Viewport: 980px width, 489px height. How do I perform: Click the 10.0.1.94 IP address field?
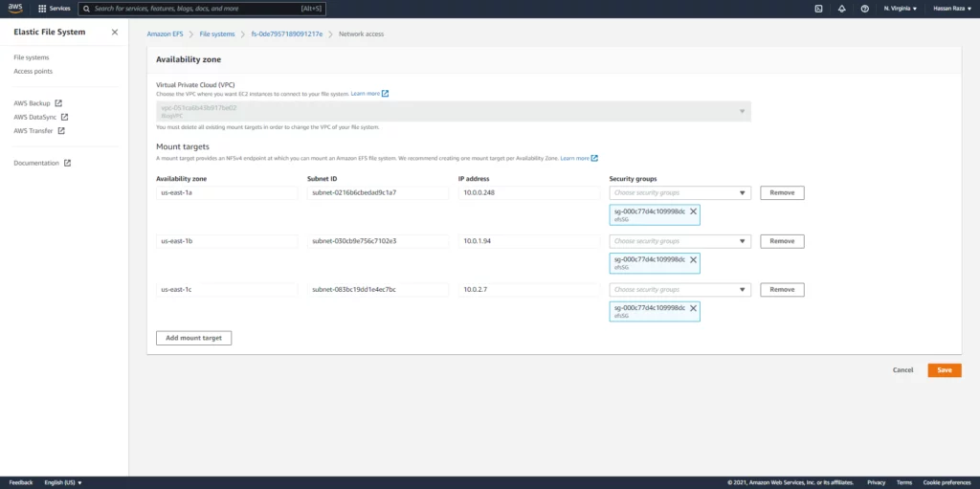click(529, 241)
